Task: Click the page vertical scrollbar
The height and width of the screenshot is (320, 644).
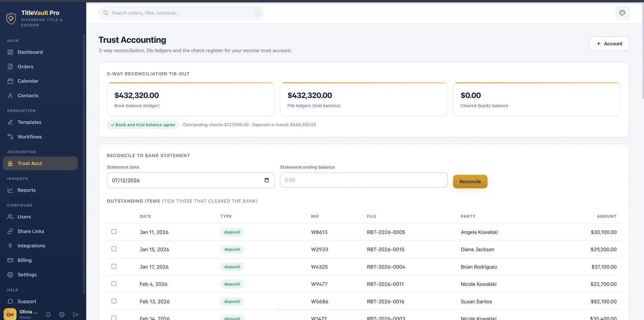Action: pos(643,50)
